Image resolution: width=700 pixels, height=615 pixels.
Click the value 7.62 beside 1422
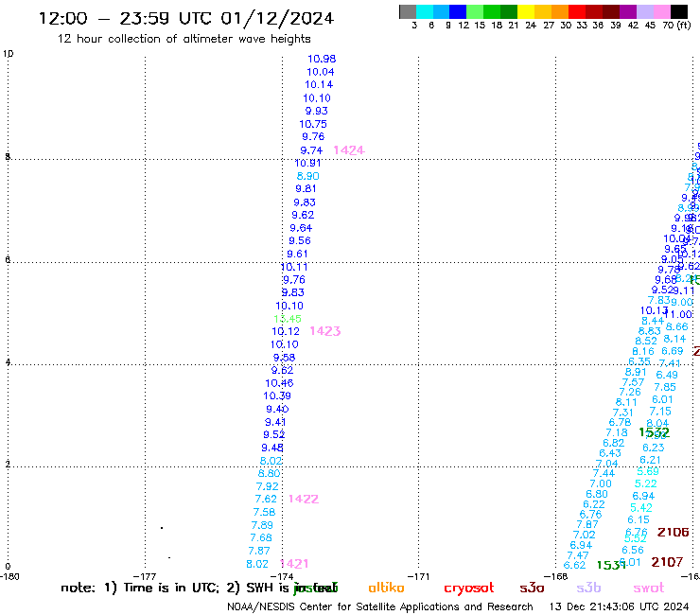click(x=266, y=499)
